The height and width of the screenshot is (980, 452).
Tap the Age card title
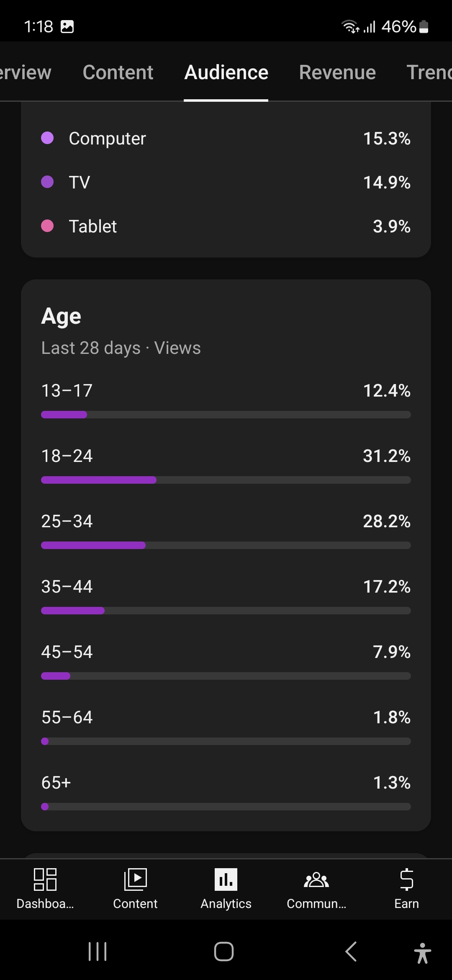click(61, 316)
